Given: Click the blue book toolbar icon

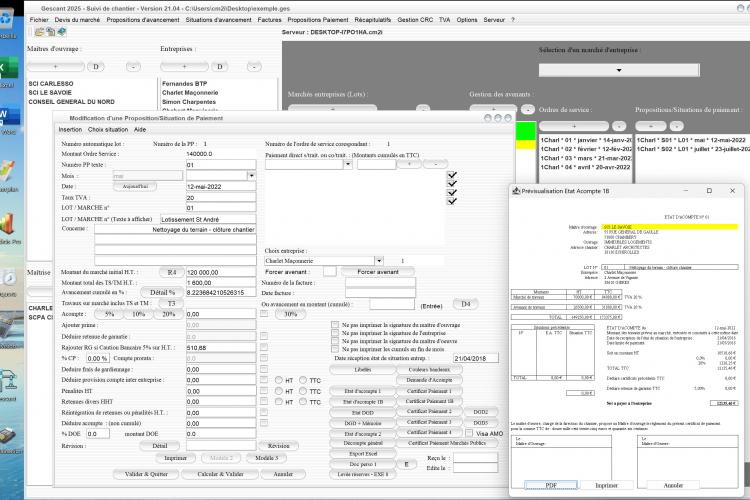Looking at the screenshot, I should [61, 32].
